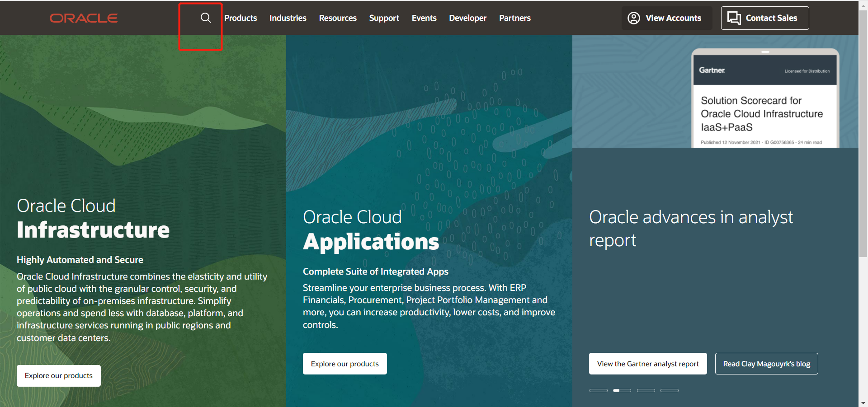Click the Contact Sales chat icon
The width and height of the screenshot is (868, 407).
point(734,18)
